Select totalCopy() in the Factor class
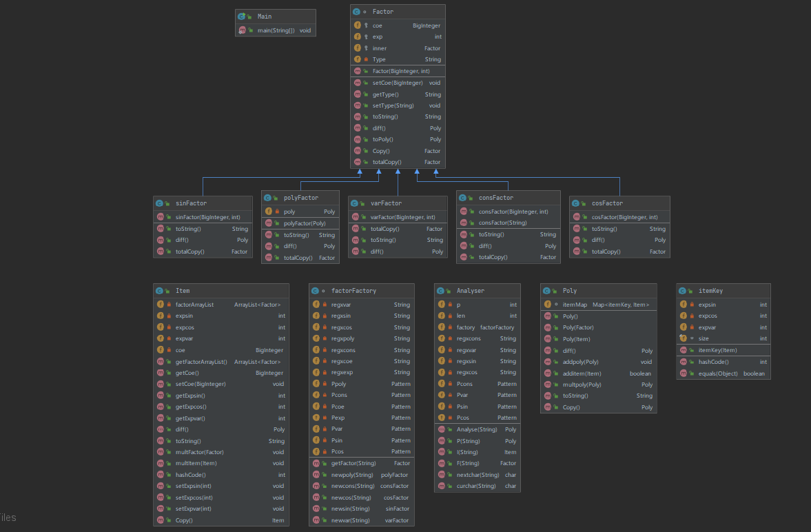Viewport: 811px width, 532px height. [x=397, y=162]
